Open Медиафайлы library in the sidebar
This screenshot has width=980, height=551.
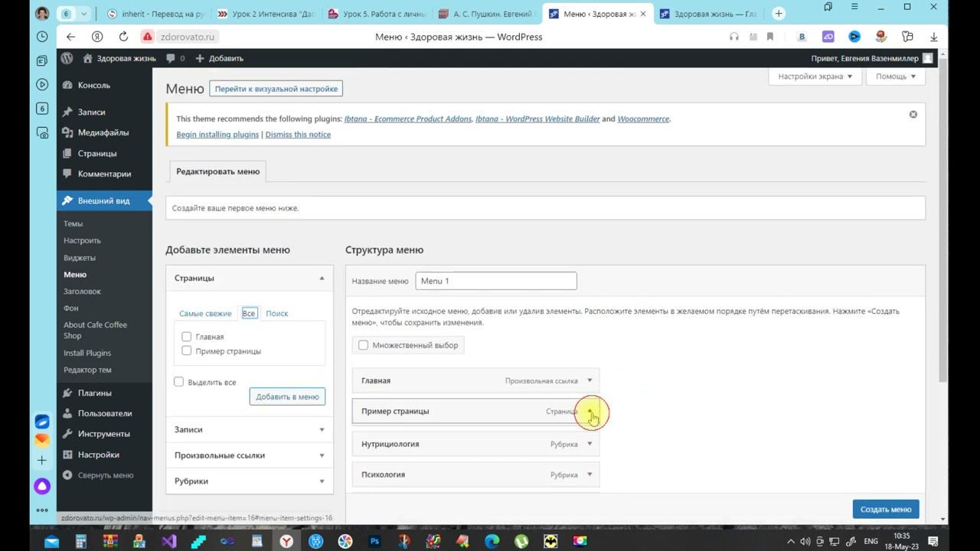103,132
